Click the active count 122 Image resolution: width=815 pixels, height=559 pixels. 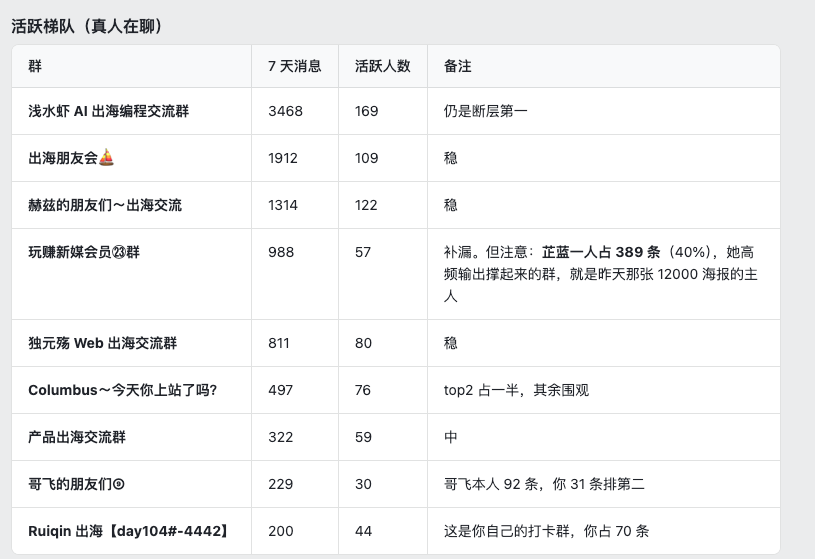point(366,205)
